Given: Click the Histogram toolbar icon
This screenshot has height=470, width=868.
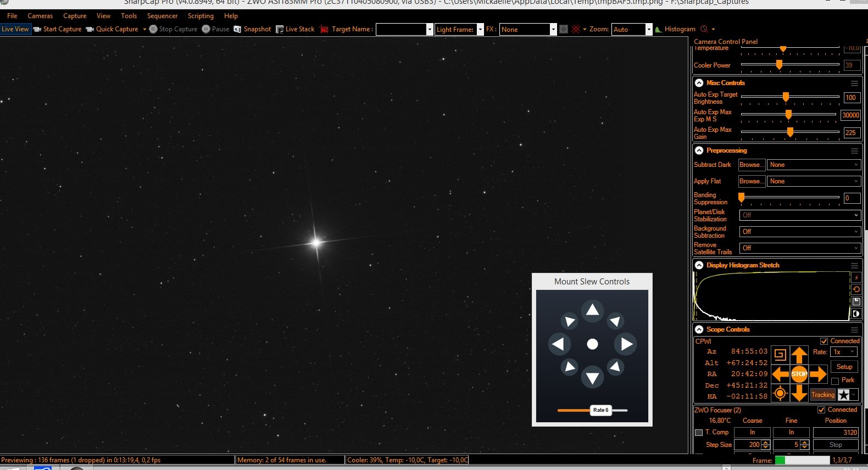Looking at the screenshot, I should tap(675, 29).
